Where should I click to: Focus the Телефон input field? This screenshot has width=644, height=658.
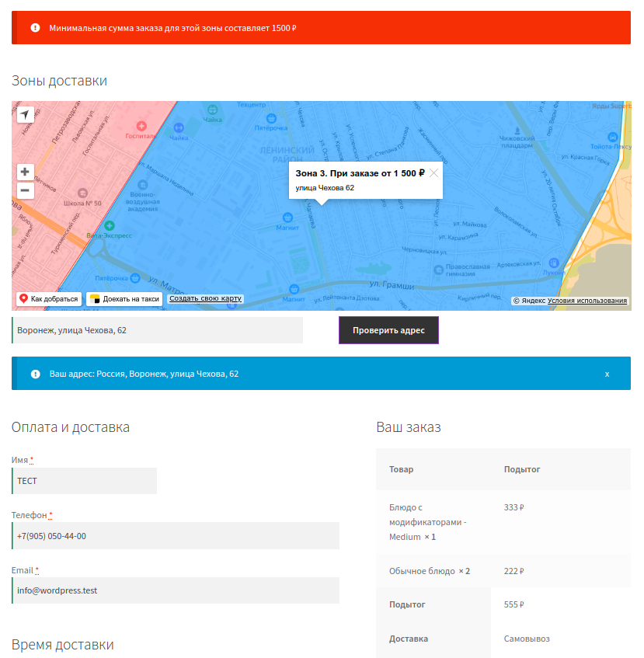[176, 536]
